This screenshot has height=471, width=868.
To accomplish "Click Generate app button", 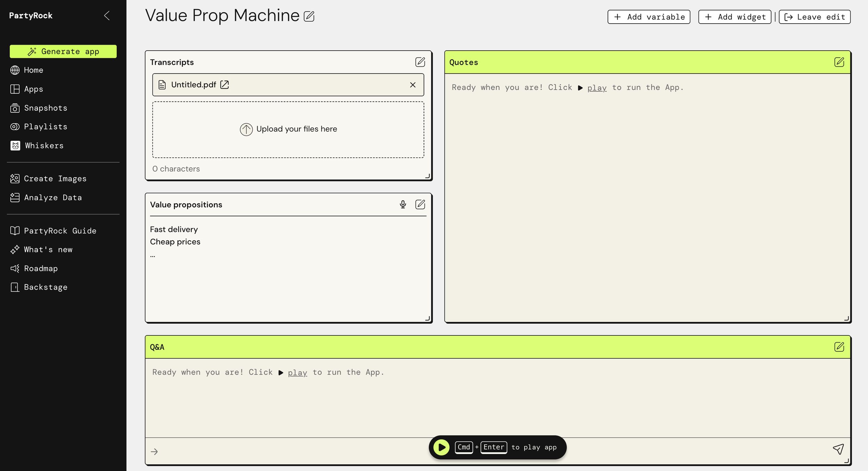I will tap(63, 51).
